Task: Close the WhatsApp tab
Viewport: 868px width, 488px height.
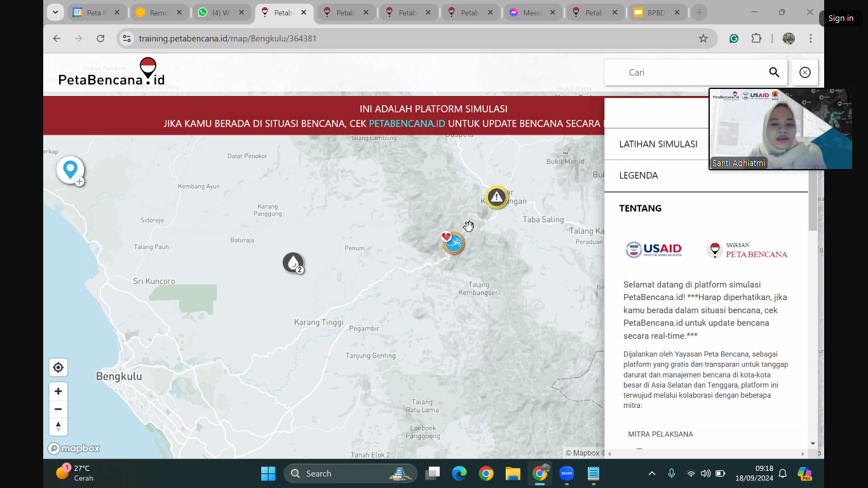Action: click(x=241, y=13)
